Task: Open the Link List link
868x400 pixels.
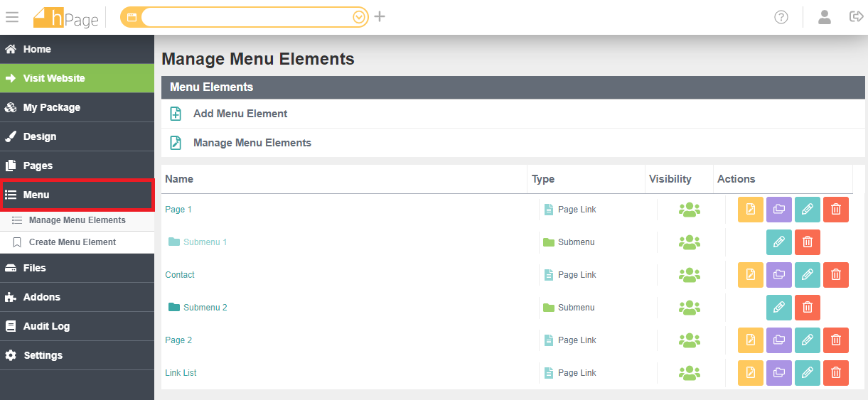Action: click(181, 373)
